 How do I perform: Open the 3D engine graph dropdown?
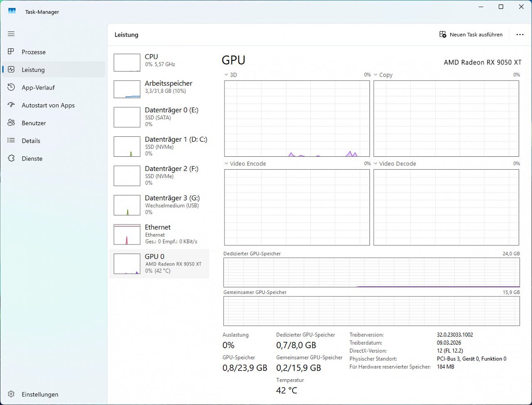tap(227, 75)
